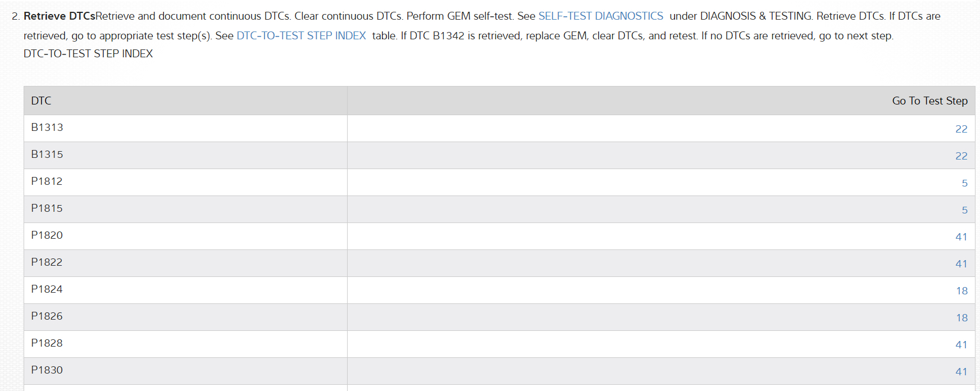The image size is (980, 391).
Task: Select the P1820 code cell
Action: coord(47,235)
